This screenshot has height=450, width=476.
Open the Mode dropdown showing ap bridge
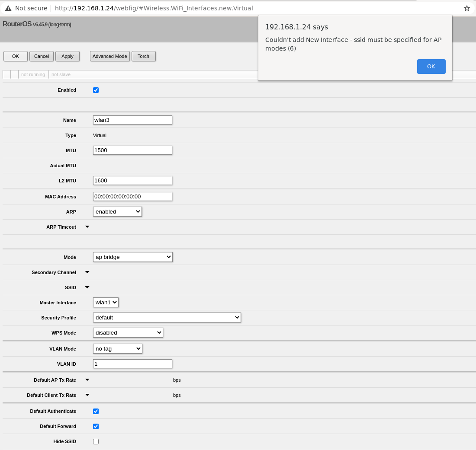tap(132, 257)
